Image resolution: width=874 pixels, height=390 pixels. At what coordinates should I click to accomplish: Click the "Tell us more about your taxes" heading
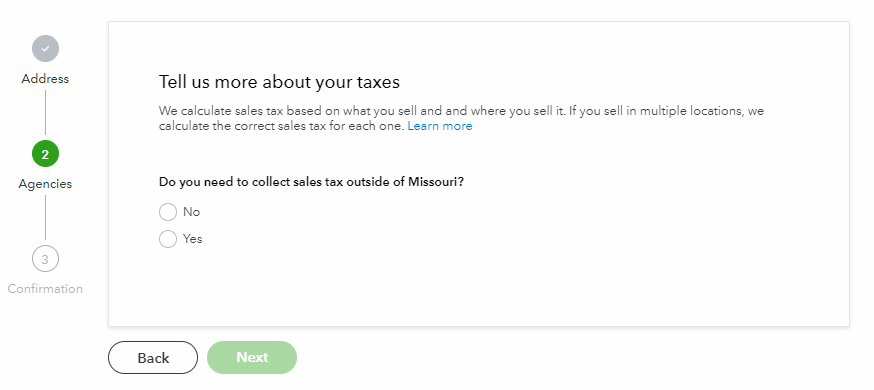click(279, 82)
